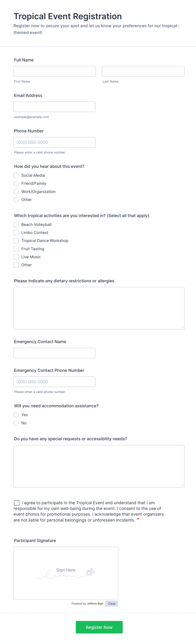
Task: Choose Friend/Family as referral source
Action: pyautogui.click(x=16, y=183)
